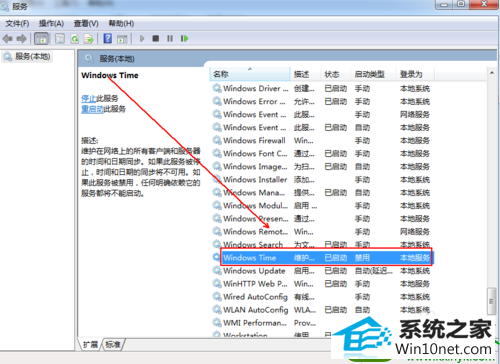This screenshot has height=364, width=500.
Task: Click the Export list toolbar icon
Action: pos(89,39)
